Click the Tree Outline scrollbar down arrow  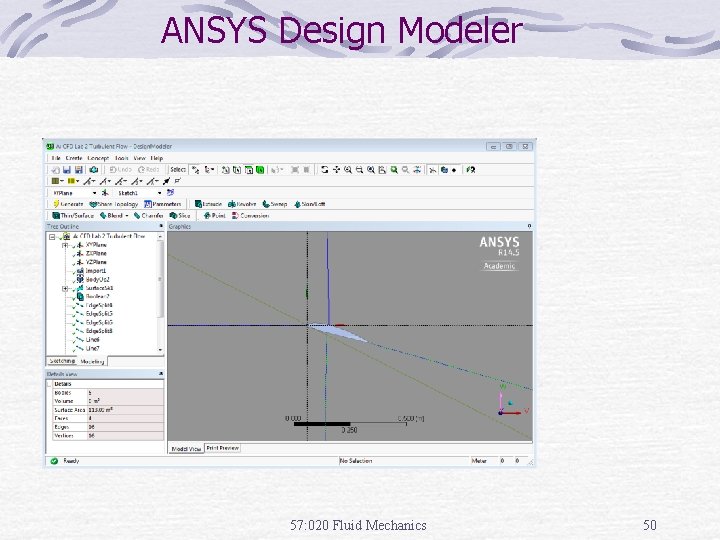coord(160,350)
